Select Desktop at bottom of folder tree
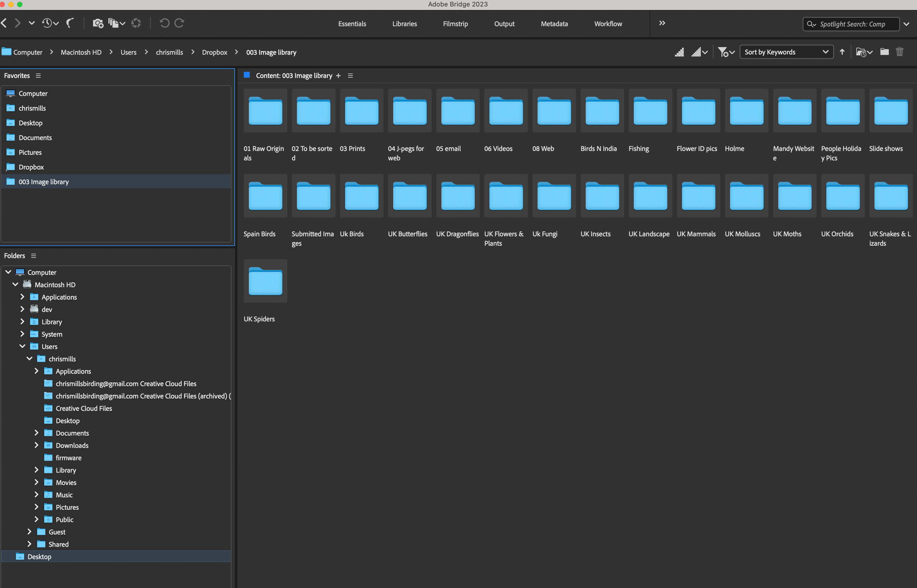Screen dimensions: 917x588 click(116, 557)
